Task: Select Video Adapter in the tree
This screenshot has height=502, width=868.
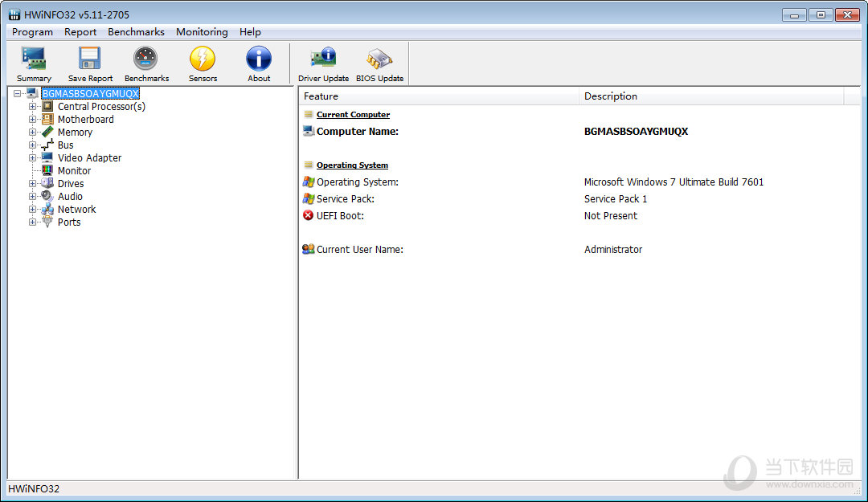Action: coord(89,158)
